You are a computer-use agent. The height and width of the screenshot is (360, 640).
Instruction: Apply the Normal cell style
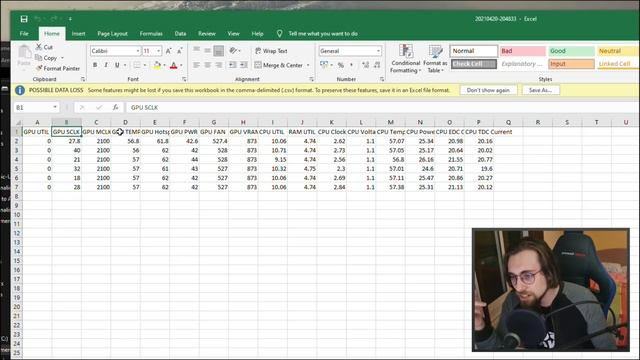473,51
